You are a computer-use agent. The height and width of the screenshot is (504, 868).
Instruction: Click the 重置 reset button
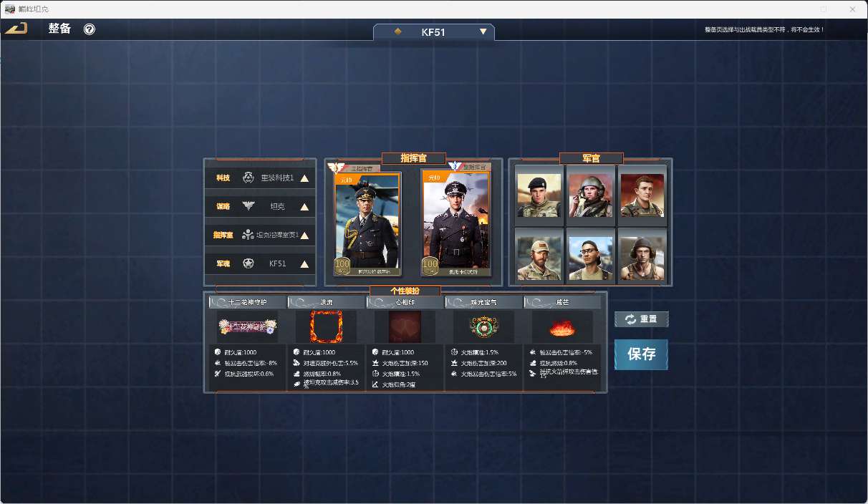[642, 319]
